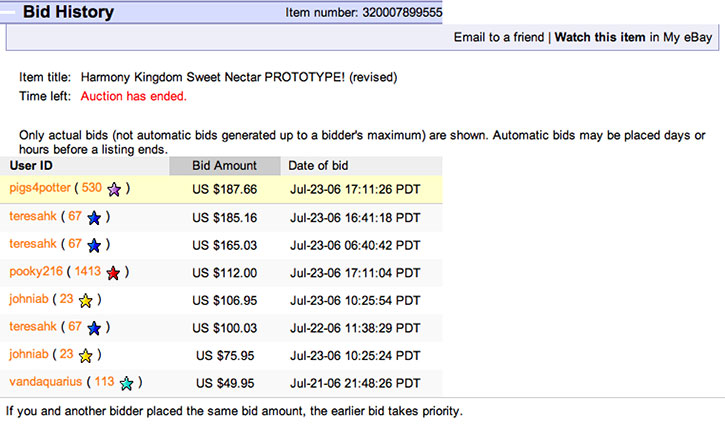Select the bid amount US $112.00
This screenshot has height=428, width=725.
tap(225, 273)
